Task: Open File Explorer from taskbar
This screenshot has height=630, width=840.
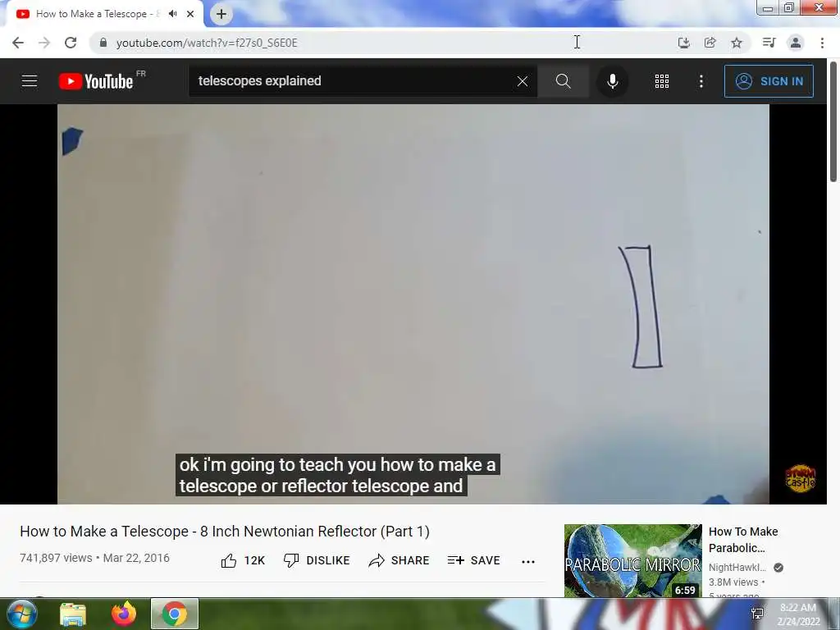Action: pyautogui.click(x=73, y=614)
